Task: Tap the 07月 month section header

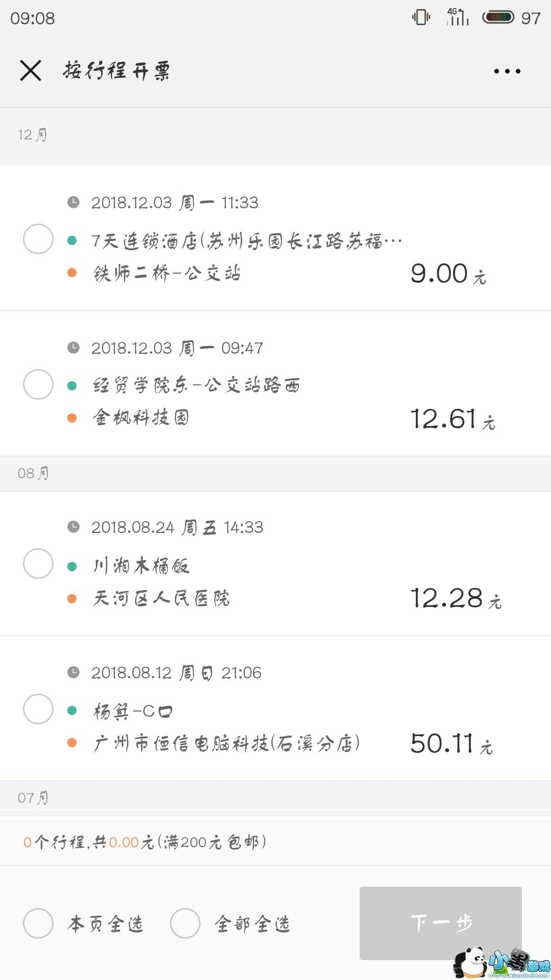Action: coord(34,798)
